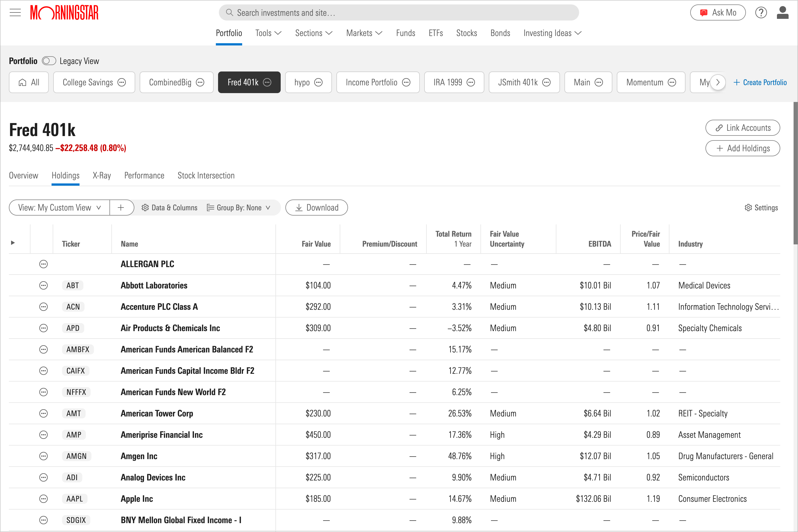The height and width of the screenshot is (532, 798).
Task: Open row actions for Amgen Inc
Action: tap(44, 456)
